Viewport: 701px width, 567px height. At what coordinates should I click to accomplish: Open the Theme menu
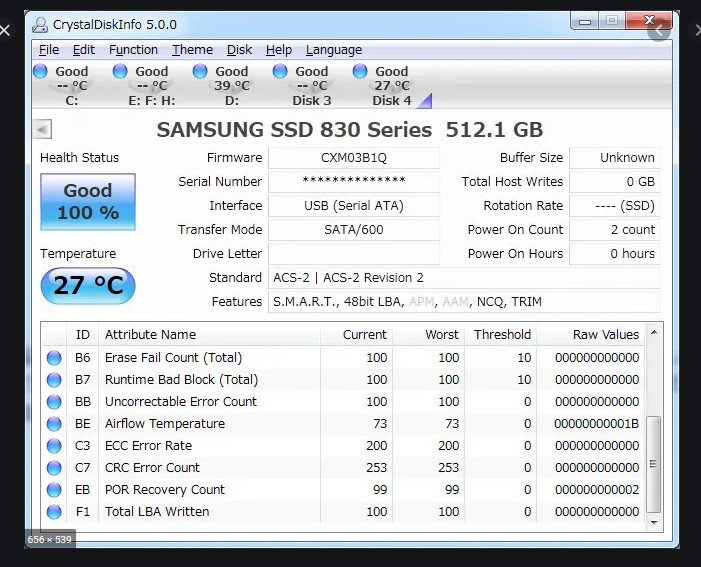tap(192, 50)
